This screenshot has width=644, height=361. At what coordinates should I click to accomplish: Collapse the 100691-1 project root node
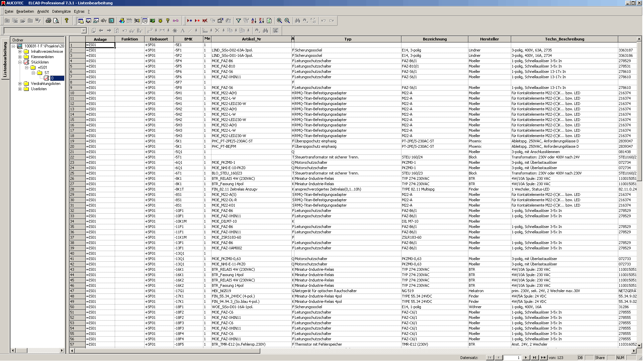pos(13,46)
